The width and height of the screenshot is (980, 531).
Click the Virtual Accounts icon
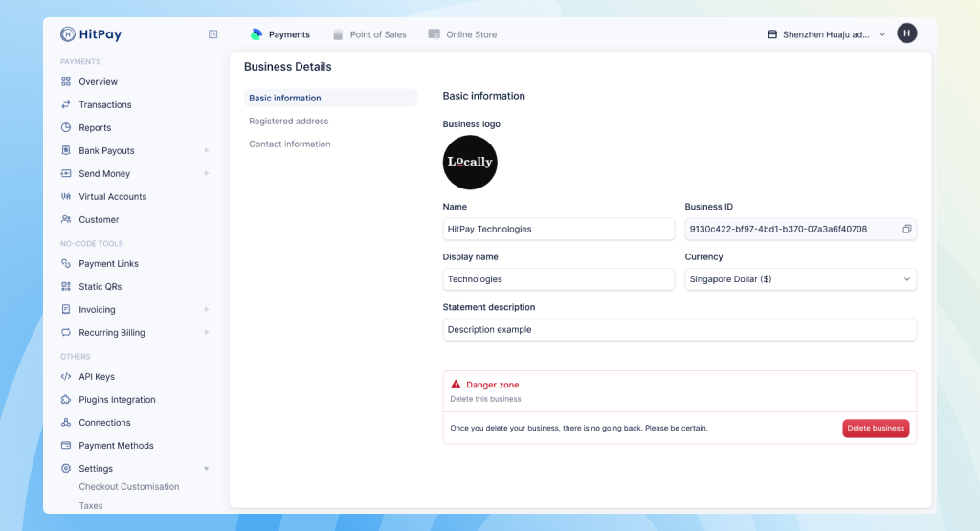[66, 196]
